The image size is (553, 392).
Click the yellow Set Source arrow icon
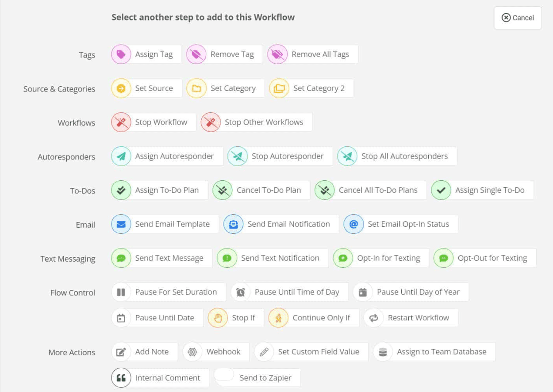coord(121,88)
